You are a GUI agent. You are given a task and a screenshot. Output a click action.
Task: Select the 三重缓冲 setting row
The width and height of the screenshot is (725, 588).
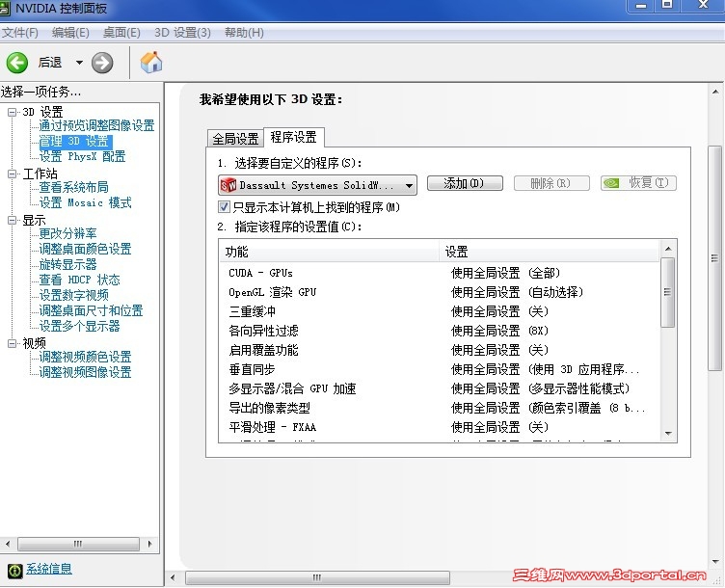440,311
